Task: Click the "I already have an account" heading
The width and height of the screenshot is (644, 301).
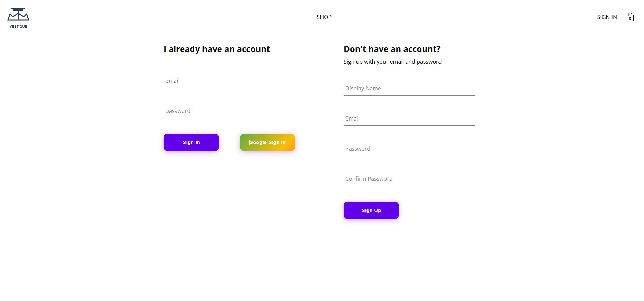Action: point(217,49)
